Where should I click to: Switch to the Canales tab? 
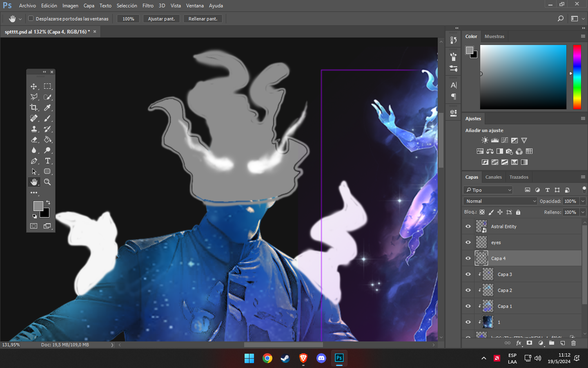click(493, 177)
